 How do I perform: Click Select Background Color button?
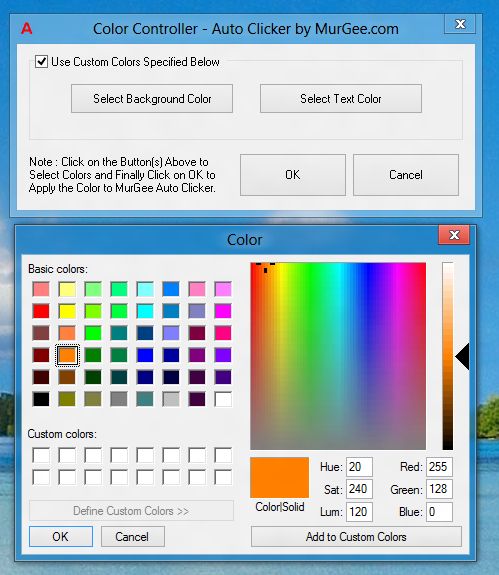click(152, 99)
